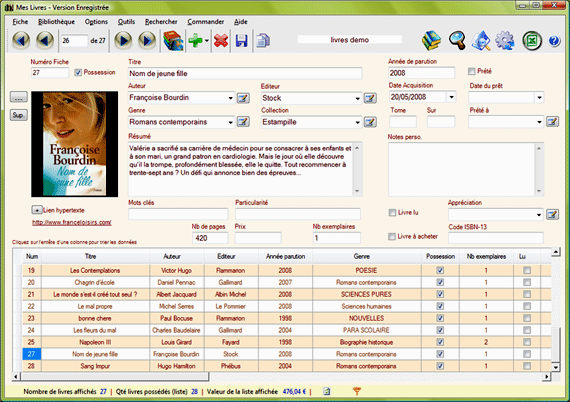Viewport: 570px width, 402px height.
Task: Go to the first record arrow
Action: tap(21, 40)
